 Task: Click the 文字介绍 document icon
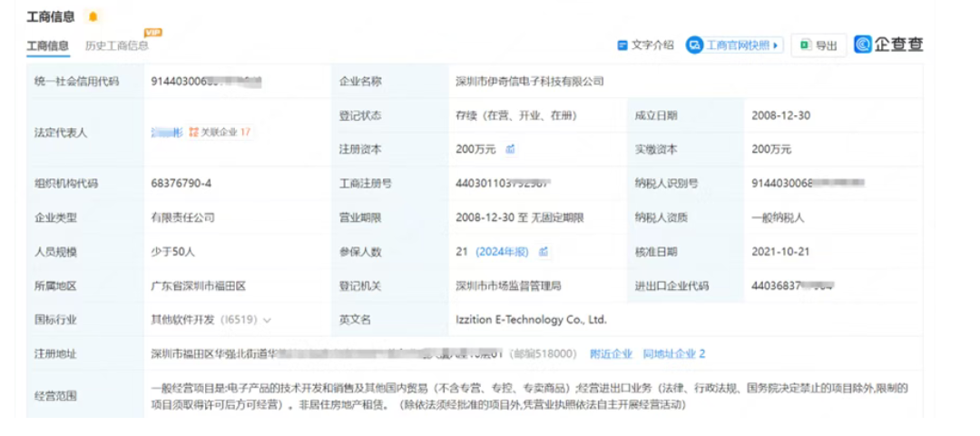tap(622, 45)
